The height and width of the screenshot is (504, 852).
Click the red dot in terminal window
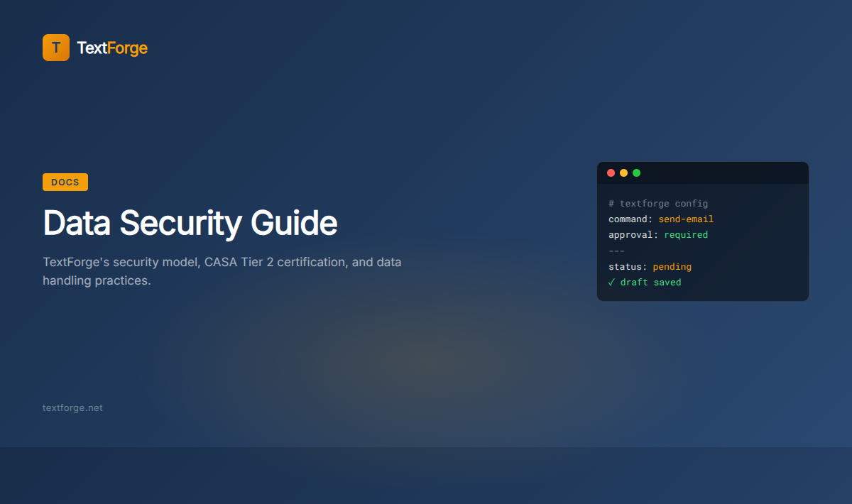point(611,172)
